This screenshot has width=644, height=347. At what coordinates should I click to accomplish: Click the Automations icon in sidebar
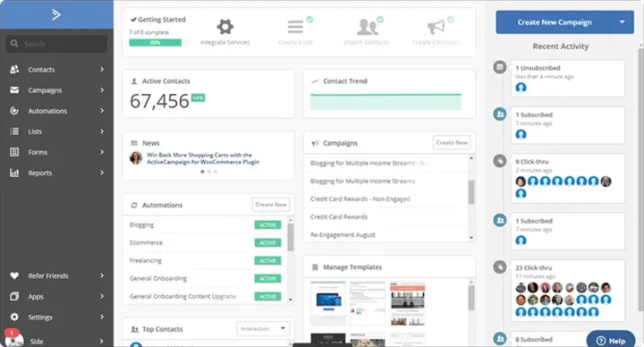pos(14,111)
